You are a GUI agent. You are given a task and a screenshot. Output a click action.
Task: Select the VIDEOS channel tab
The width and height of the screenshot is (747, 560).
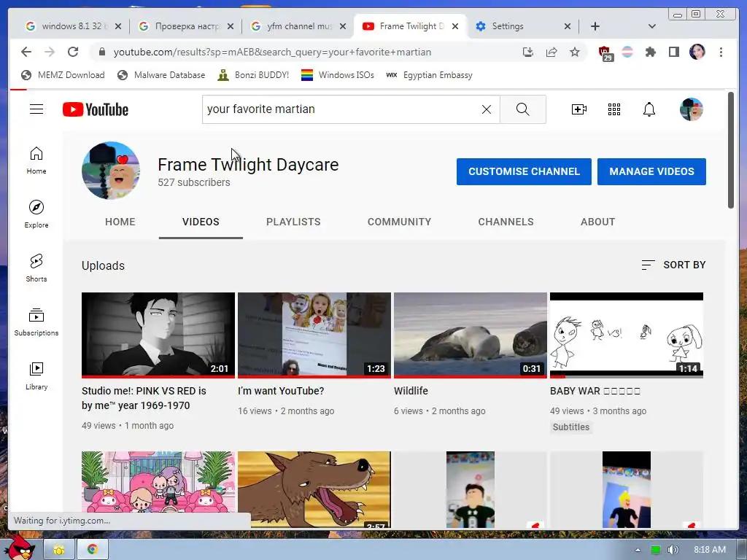tap(201, 222)
